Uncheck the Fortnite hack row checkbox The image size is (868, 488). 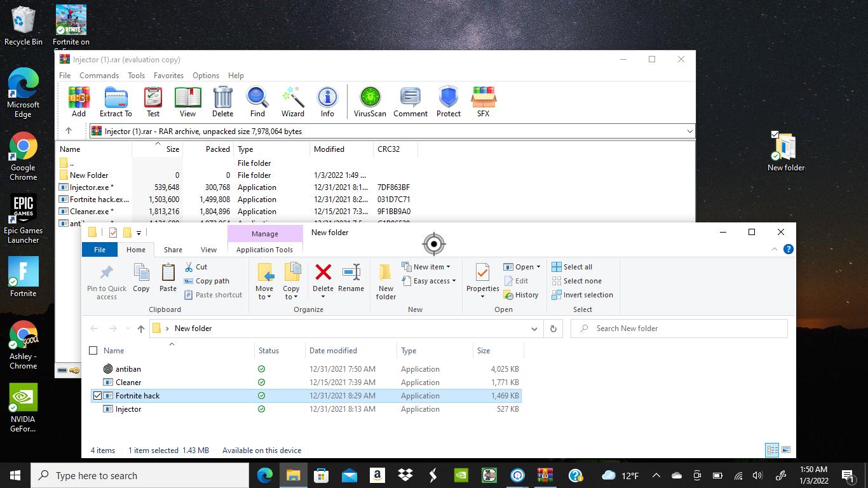[x=97, y=396]
